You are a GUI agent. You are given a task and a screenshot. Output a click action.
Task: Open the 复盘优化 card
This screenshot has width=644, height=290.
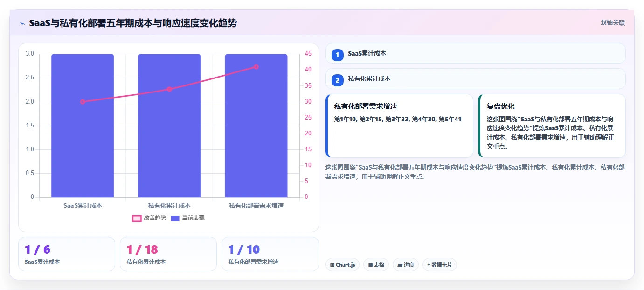552,126
